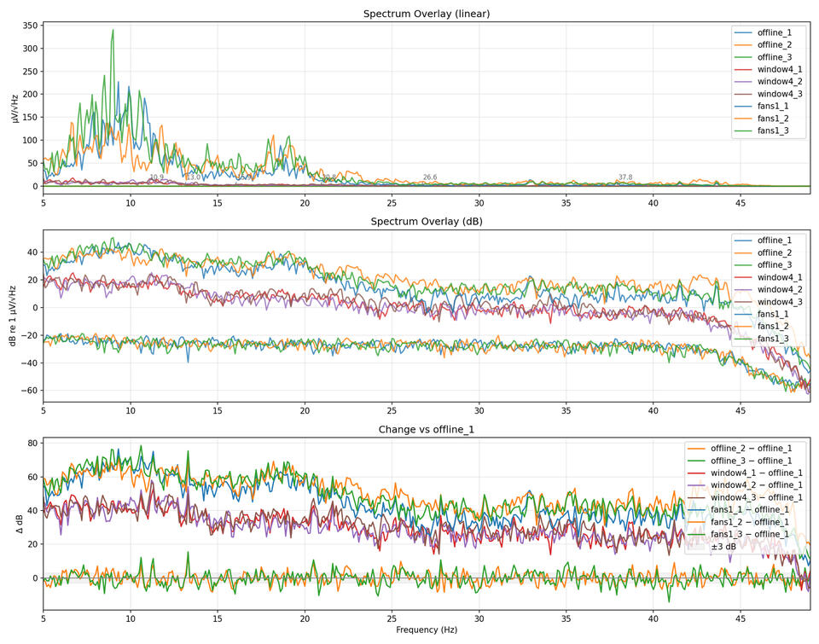Click the 10.9 peak marker label
The image size is (819, 644).
157,177
